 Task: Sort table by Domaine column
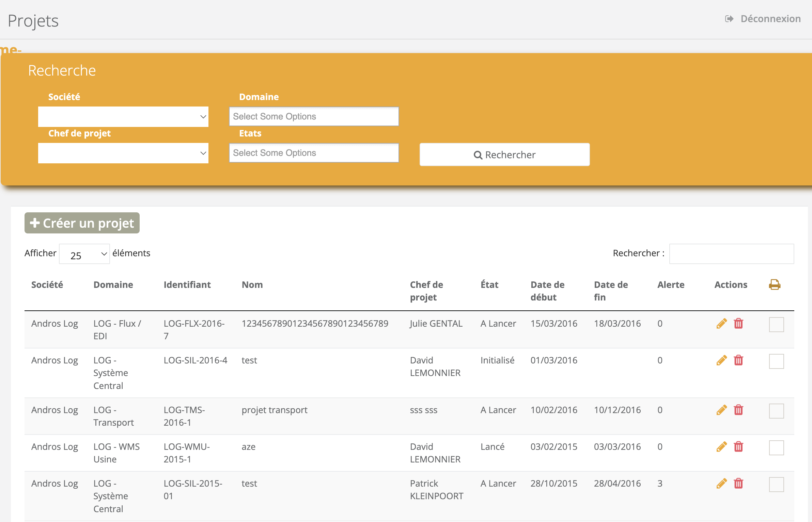tap(113, 285)
